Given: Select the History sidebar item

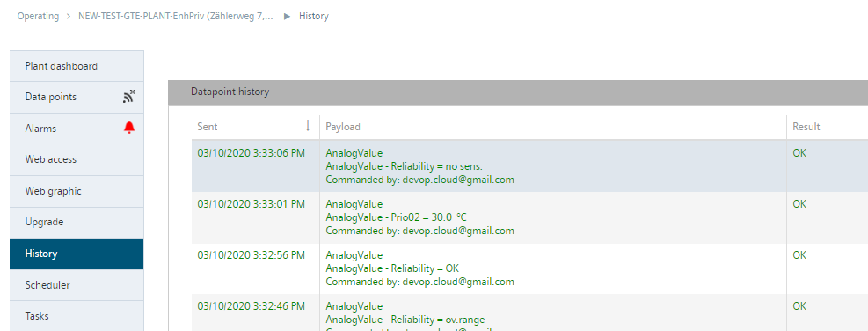Looking at the screenshot, I should coord(77,254).
